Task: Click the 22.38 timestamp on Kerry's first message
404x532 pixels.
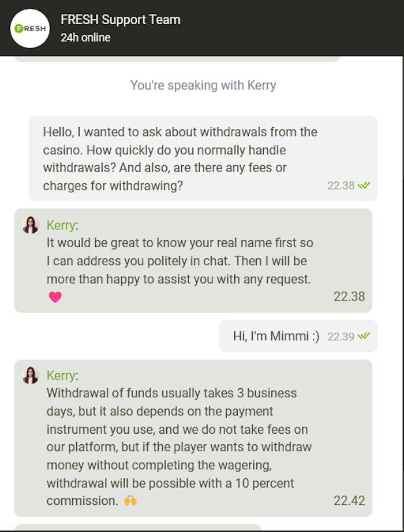Action: [x=349, y=297]
